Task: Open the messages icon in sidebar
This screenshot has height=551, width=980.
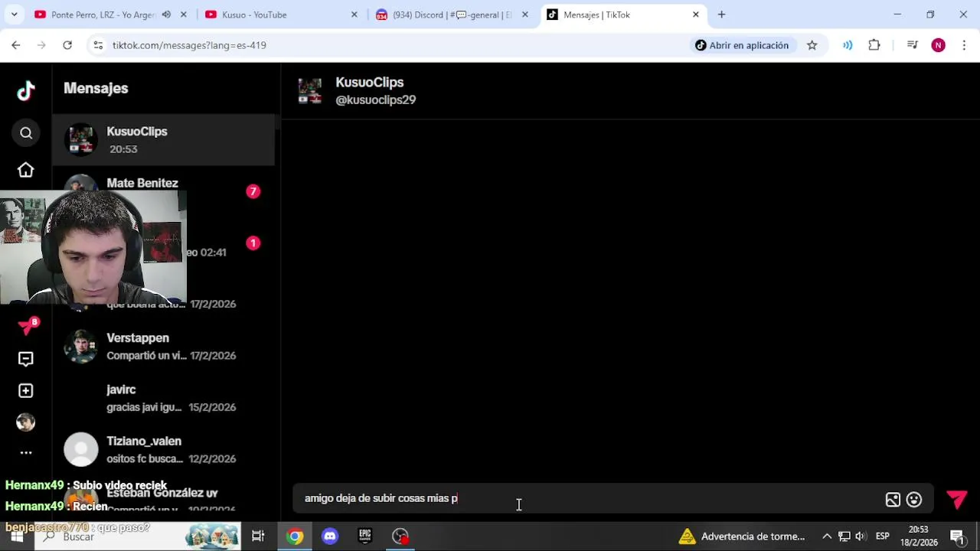Action: coord(26,359)
